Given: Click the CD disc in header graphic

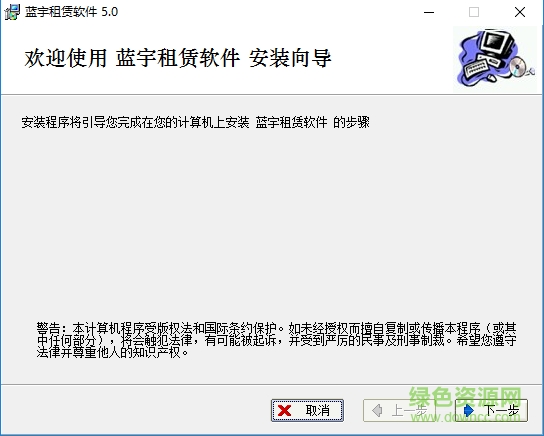Looking at the screenshot, I should [x=518, y=65].
